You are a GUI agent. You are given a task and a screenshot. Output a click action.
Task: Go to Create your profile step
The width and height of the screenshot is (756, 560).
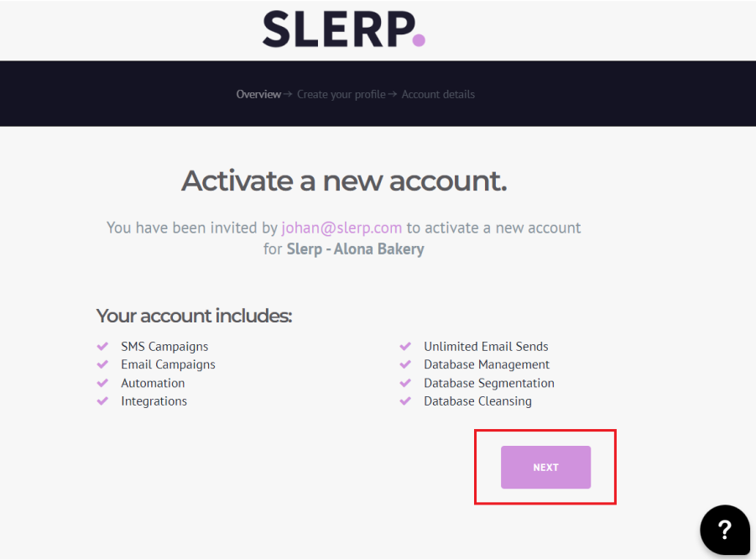coord(341,95)
